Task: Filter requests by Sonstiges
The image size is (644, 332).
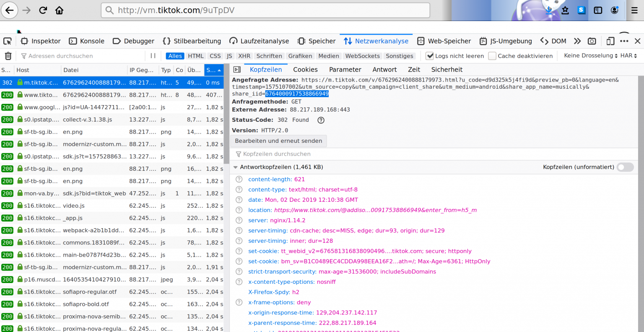Action: coord(400,56)
